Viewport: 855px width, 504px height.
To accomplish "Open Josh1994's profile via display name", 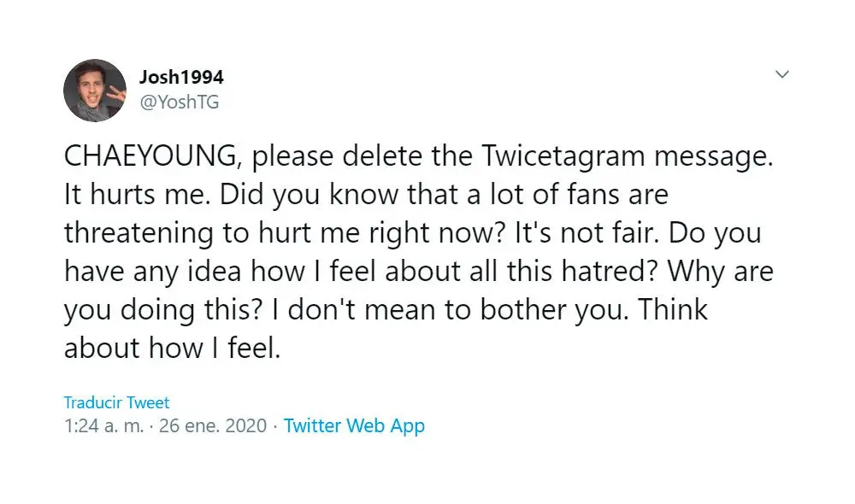I will tap(182, 76).
